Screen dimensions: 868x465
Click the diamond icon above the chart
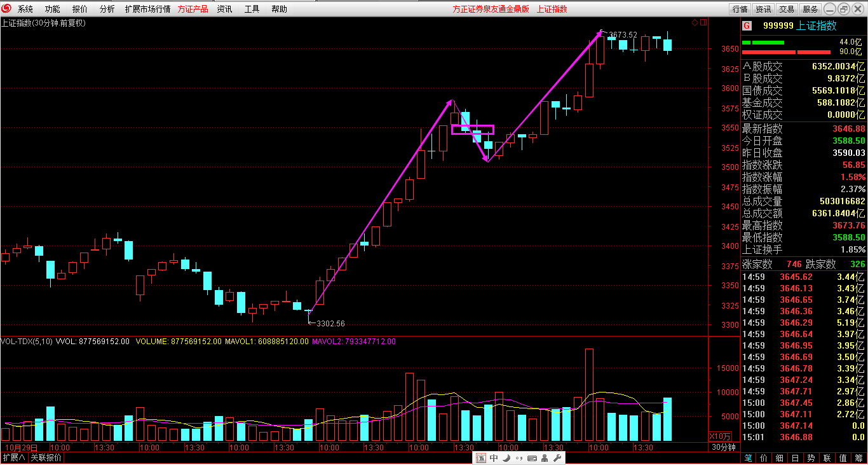pos(695,23)
